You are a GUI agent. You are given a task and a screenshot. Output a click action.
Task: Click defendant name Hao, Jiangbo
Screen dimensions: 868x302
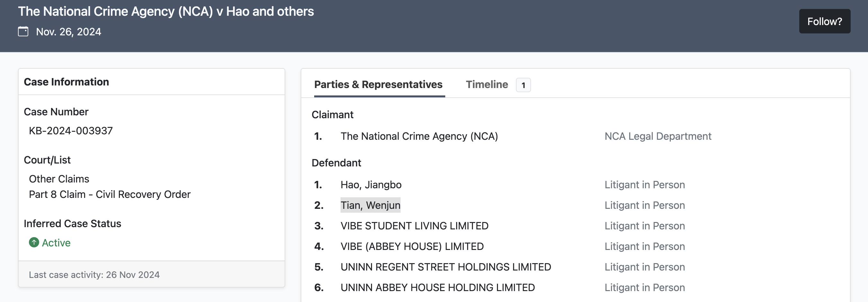pyautogui.click(x=371, y=185)
